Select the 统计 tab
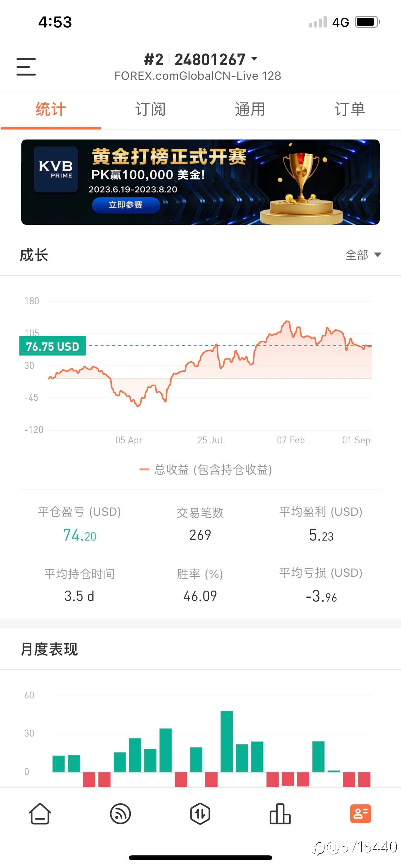401x868 pixels. point(51,109)
